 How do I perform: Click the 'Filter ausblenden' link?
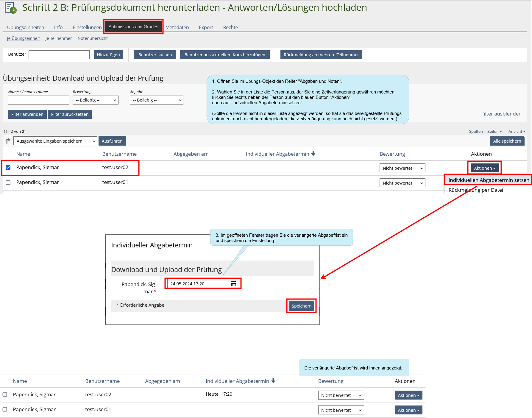501,114
